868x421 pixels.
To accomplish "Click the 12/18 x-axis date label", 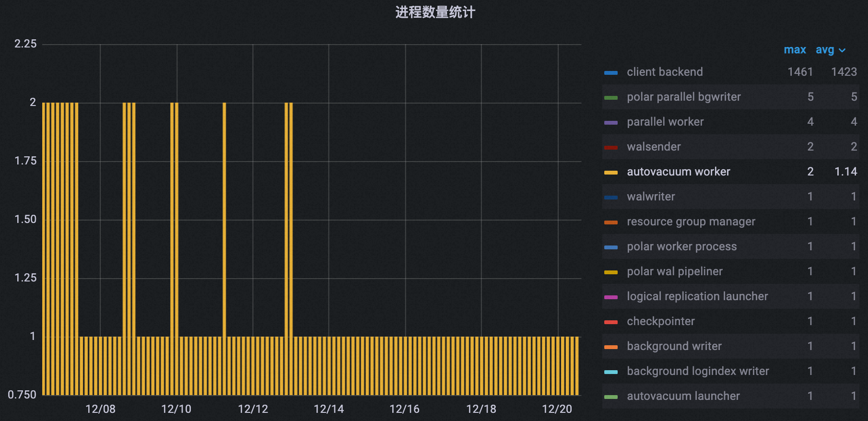I will [481, 409].
